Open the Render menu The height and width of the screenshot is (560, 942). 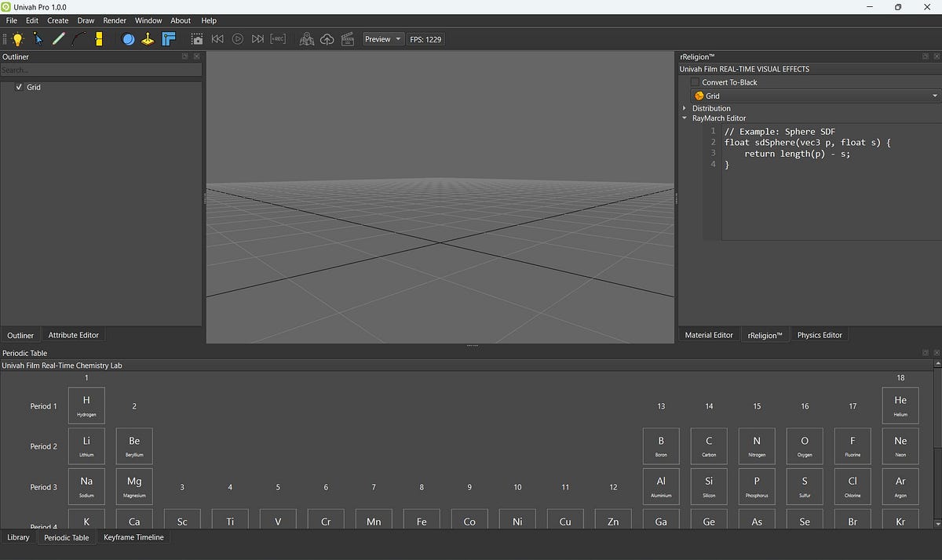point(114,20)
